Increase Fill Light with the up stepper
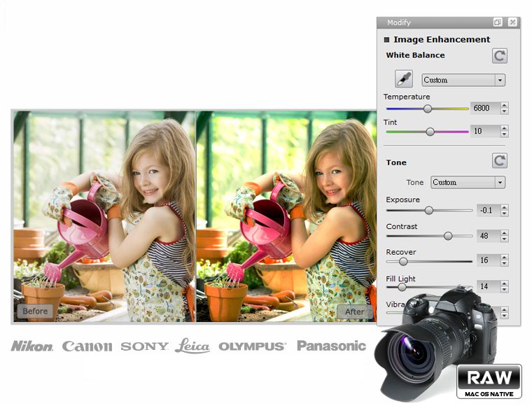The width and height of the screenshot is (532, 406). [x=505, y=283]
